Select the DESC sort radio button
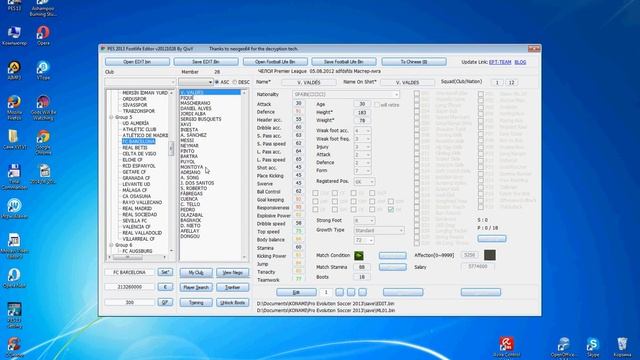640x360 pixels. 235,82
